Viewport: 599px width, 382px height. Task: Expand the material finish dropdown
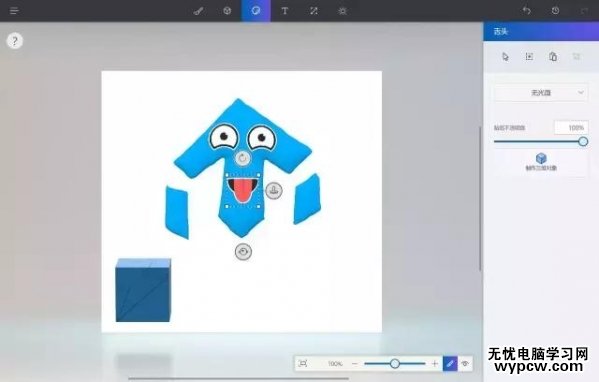541,93
